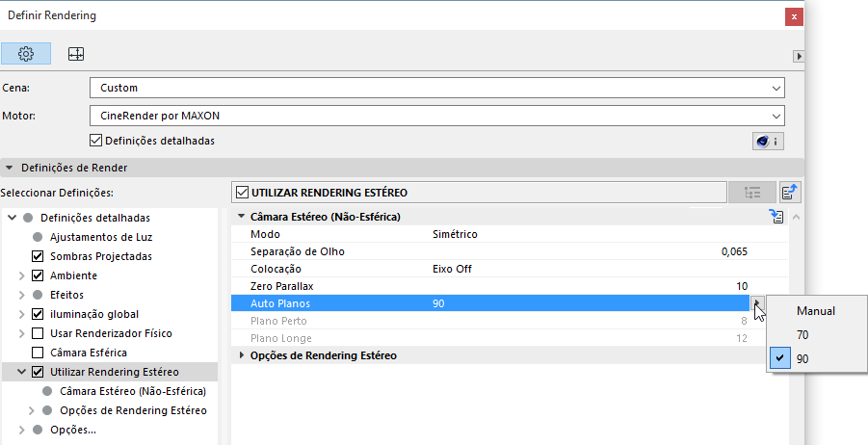Open the render settings gear tab
This screenshot has height=445, width=868.
(x=26, y=54)
